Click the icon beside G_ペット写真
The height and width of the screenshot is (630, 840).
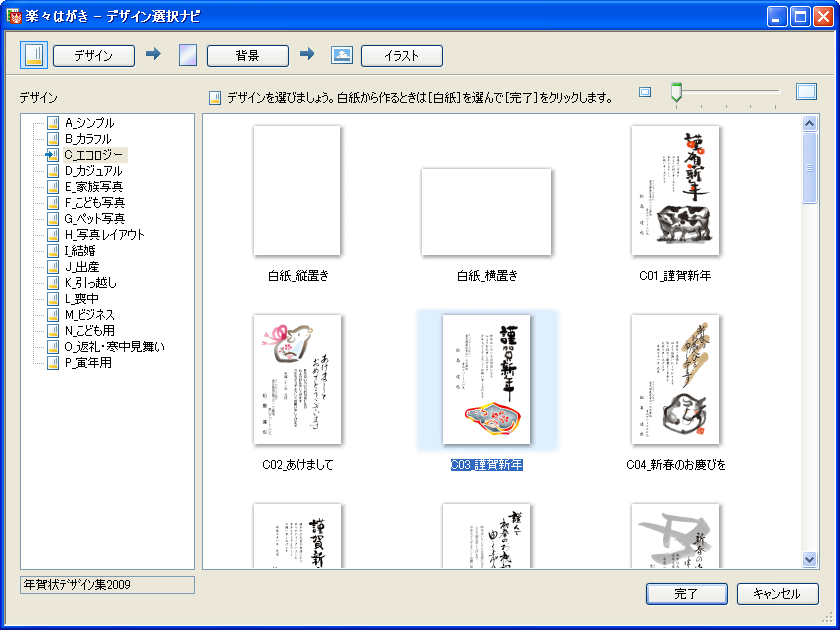[53, 219]
